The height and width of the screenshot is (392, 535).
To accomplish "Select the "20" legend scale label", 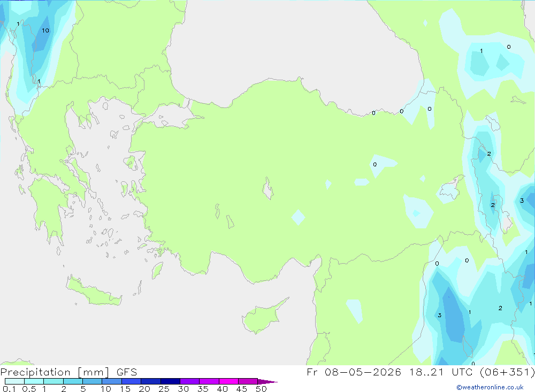I will point(144,389).
